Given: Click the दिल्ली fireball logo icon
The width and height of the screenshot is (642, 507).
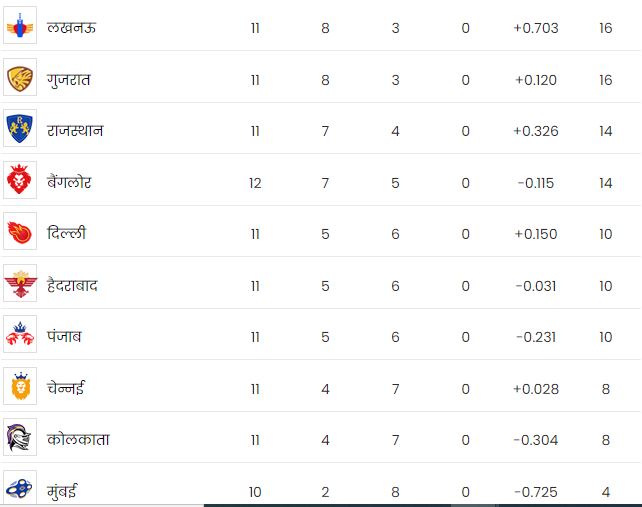Looking at the screenshot, I should [x=20, y=231].
